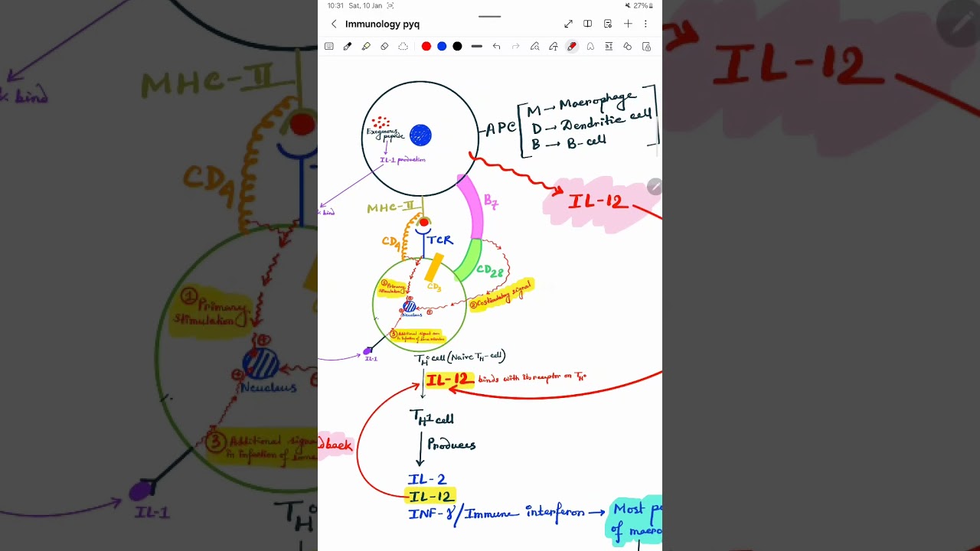Redo the last undone stroke
The width and height of the screenshot is (980, 551).
coord(515,47)
